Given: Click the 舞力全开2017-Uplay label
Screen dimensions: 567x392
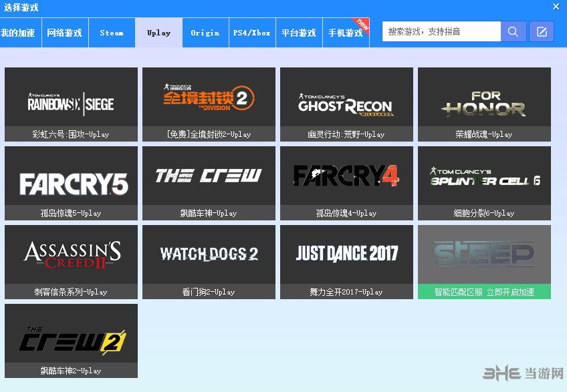Looking at the screenshot, I should [346, 292].
